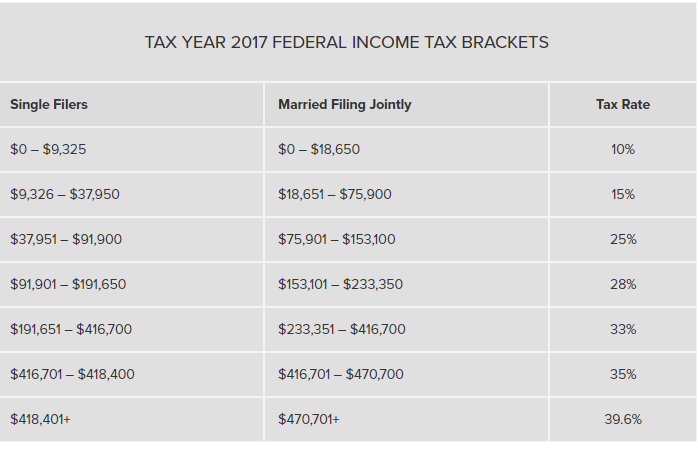Select the 'Single Filers' column header
698x449 pixels.
(x=49, y=104)
